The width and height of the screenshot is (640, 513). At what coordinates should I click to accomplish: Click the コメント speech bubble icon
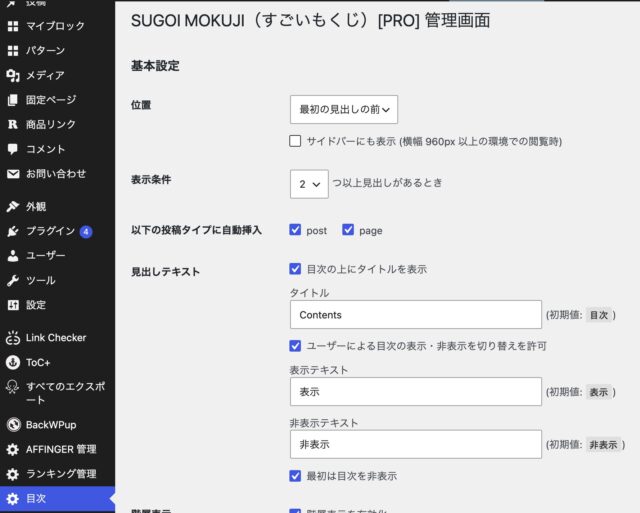coord(13,149)
